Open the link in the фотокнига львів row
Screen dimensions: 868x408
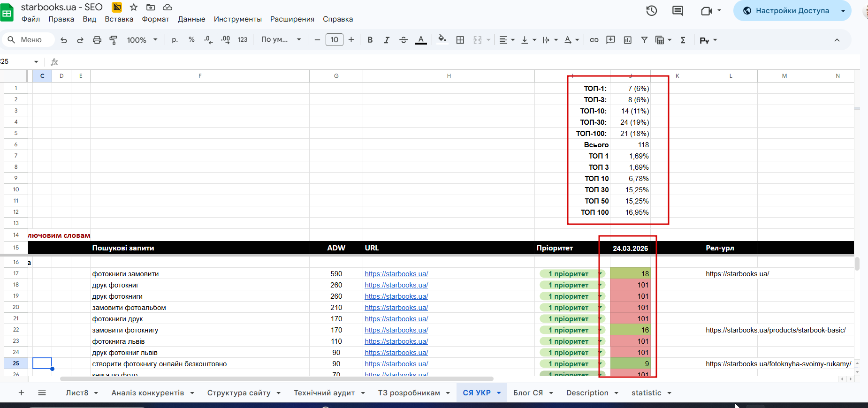pyautogui.click(x=396, y=341)
